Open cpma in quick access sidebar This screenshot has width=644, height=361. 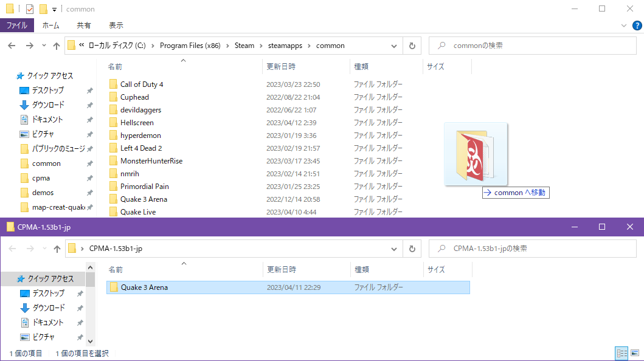coord(41,178)
